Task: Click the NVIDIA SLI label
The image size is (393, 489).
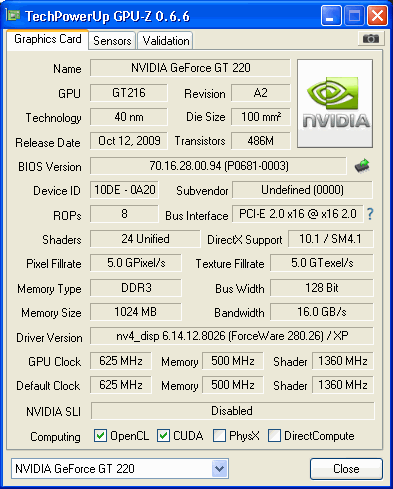Action: (53, 412)
